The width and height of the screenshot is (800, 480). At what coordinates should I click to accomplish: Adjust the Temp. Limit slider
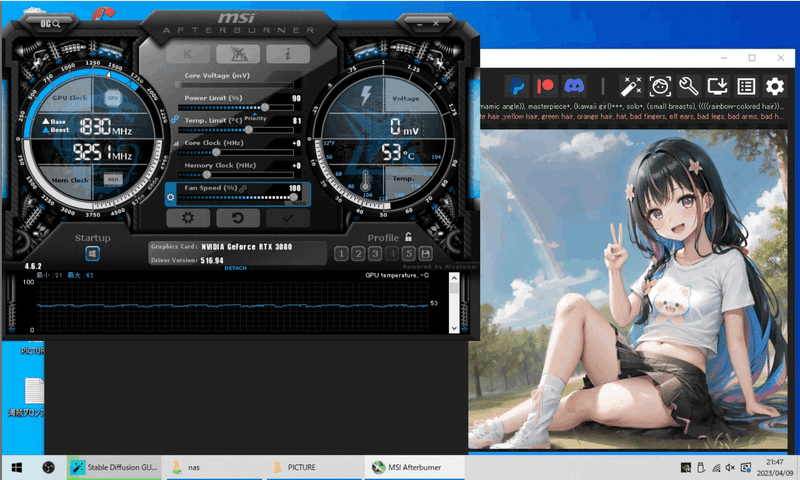[236, 130]
